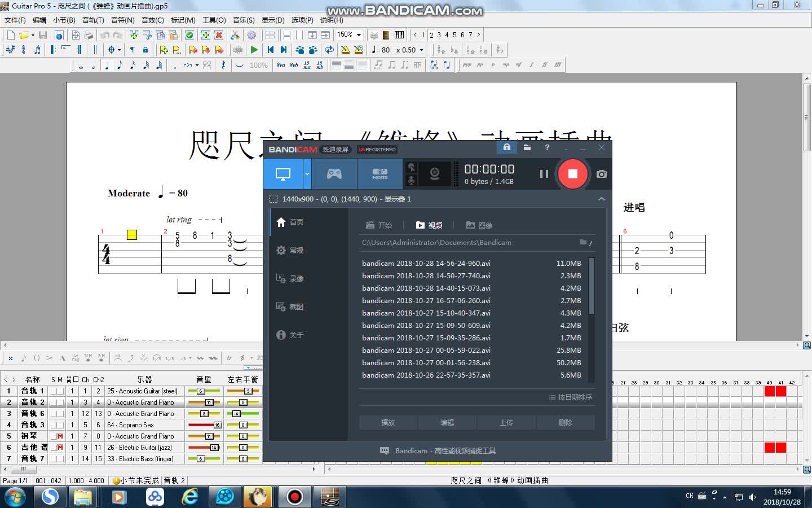Expand Bandicam screen mode dropdown arrow
The width and height of the screenshot is (812, 508).
click(x=307, y=174)
